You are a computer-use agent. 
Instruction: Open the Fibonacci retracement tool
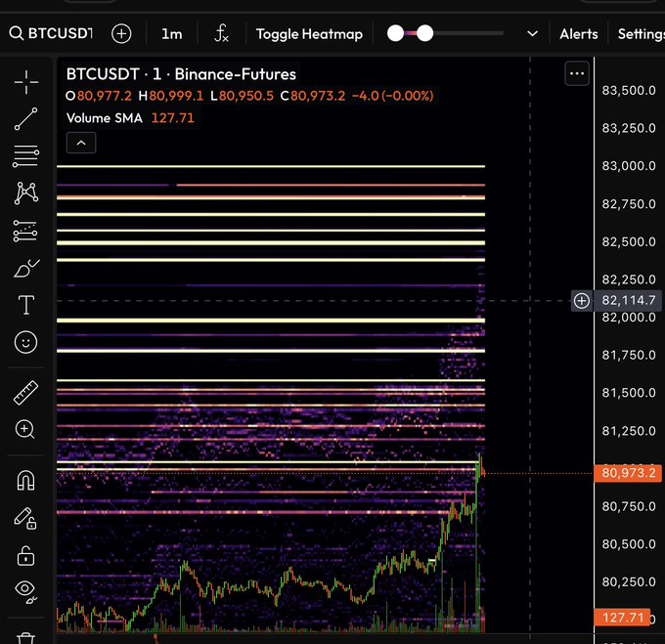25,156
